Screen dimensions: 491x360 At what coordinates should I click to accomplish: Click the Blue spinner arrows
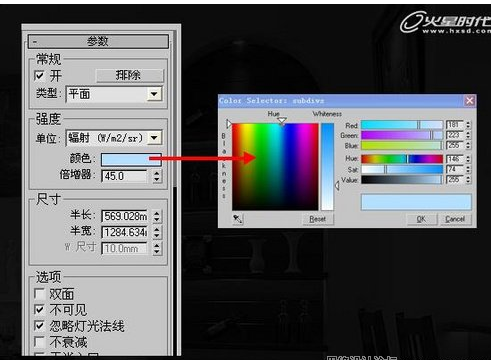coord(468,145)
